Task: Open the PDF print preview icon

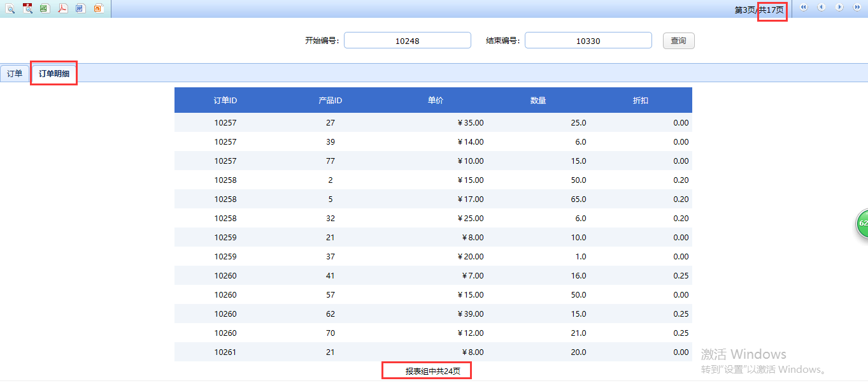Action: (x=27, y=8)
